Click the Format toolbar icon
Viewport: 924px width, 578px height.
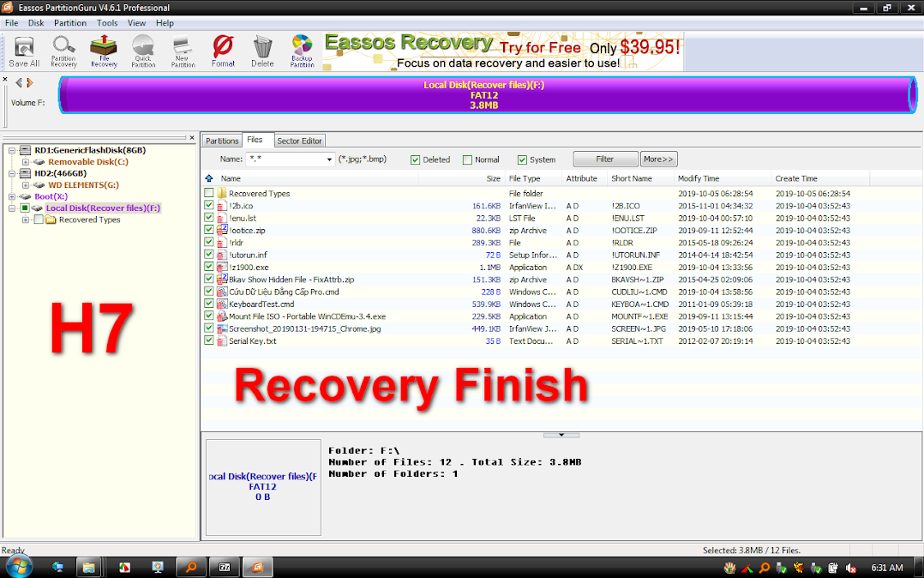pyautogui.click(x=223, y=51)
